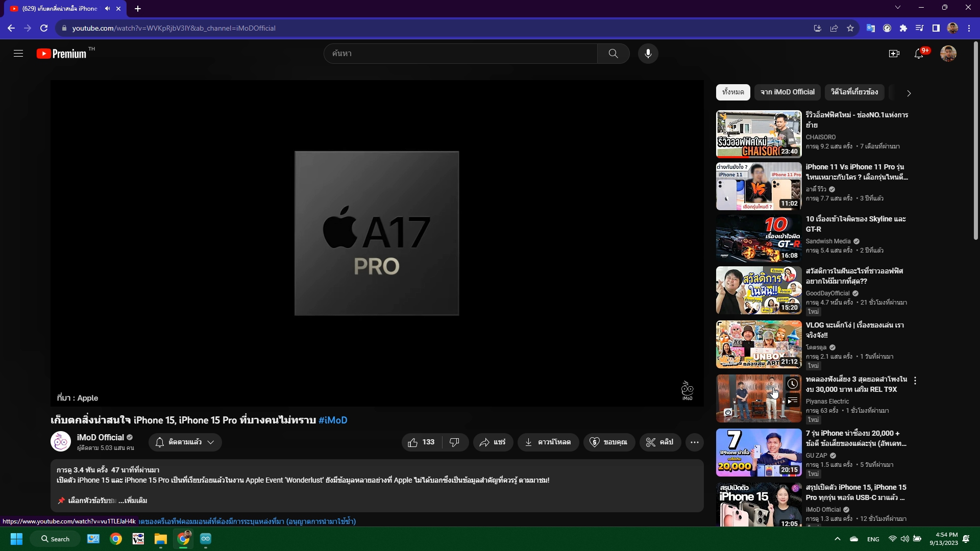Screen dimensions: 980x551
Task: Close the YouTube browser tab
Action: (118, 9)
